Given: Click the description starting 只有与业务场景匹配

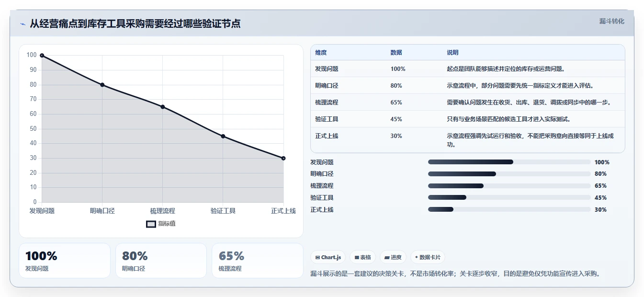Looking at the screenshot, I should [508, 119].
